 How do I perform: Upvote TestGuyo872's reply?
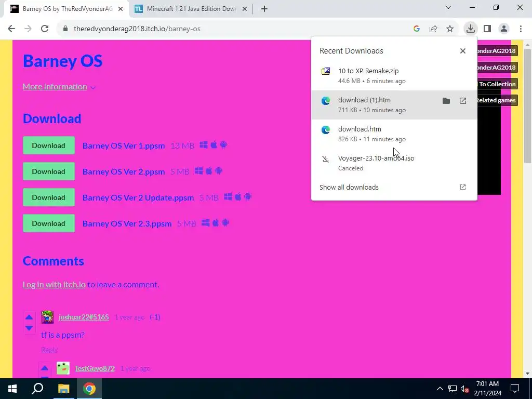(45, 368)
